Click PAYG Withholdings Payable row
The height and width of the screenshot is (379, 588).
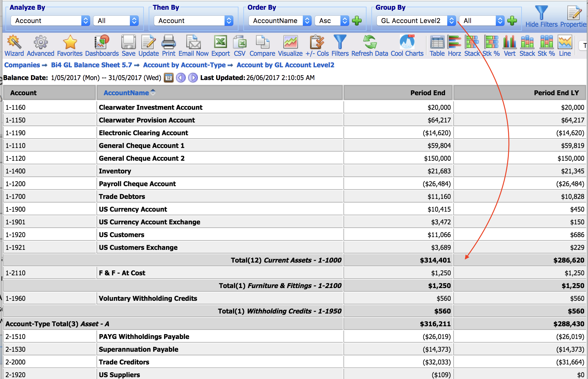pos(294,337)
